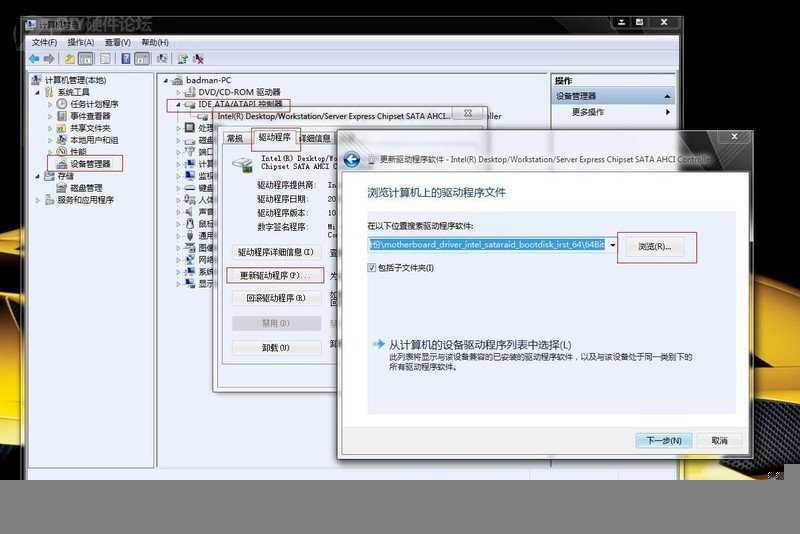
Task: Click the 浏览(R)... button
Action: click(655, 247)
